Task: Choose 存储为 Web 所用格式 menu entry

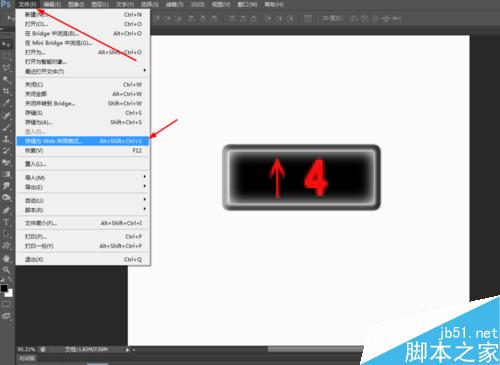Action: click(x=83, y=141)
